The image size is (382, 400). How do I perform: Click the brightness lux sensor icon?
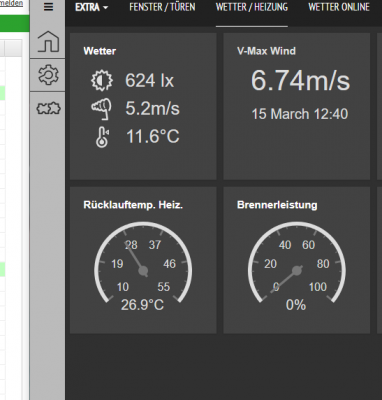(x=102, y=80)
